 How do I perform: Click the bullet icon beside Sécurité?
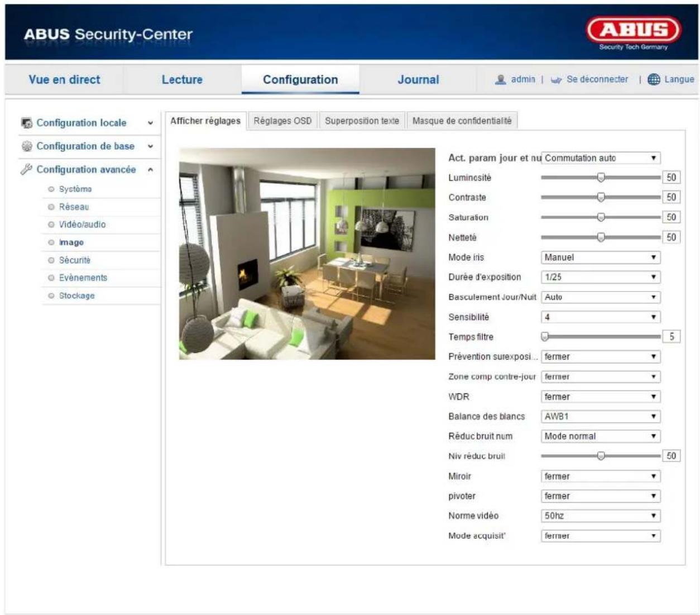tap(51, 260)
